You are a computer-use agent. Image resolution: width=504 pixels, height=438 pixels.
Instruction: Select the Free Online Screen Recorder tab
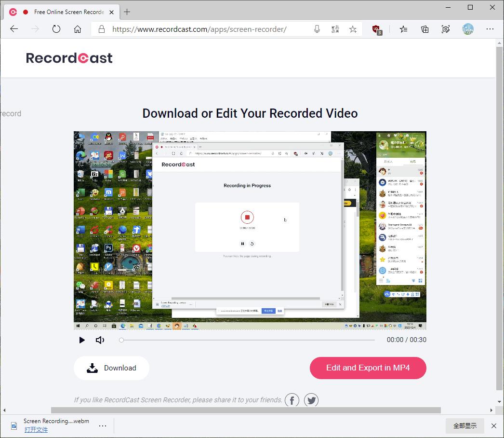click(62, 12)
